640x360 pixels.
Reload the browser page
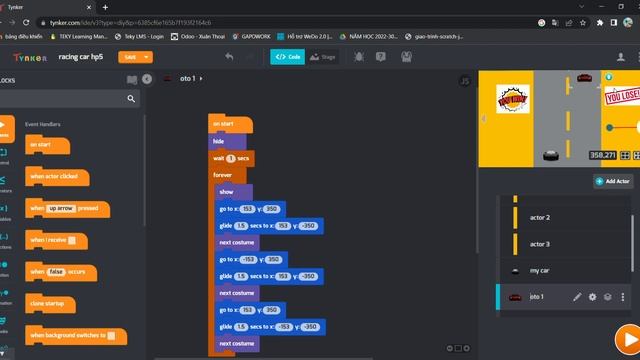(x=26, y=22)
